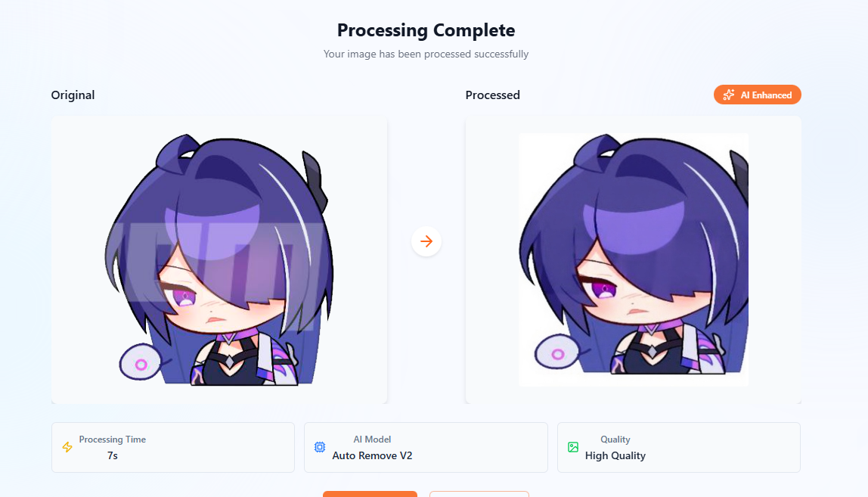This screenshot has height=497, width=868.
Task: Click the High Quality text
Action: pos(615,455)
